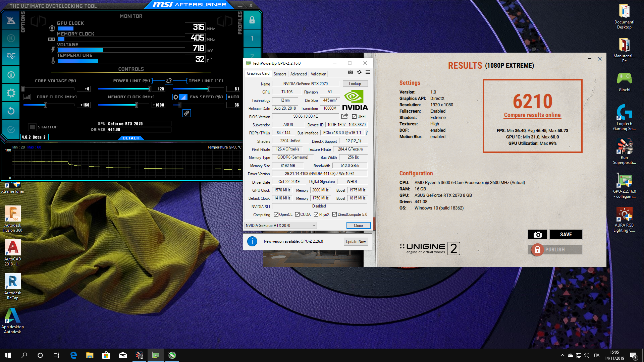Click Power Limit 125 value field
The height and width of the screenshot is (362, 644).
tap(158, 89)
